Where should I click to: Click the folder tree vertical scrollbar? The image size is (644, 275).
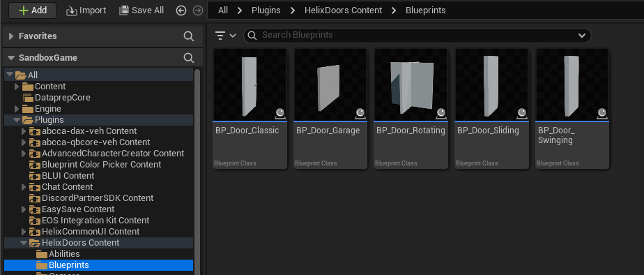coord(197,172)
